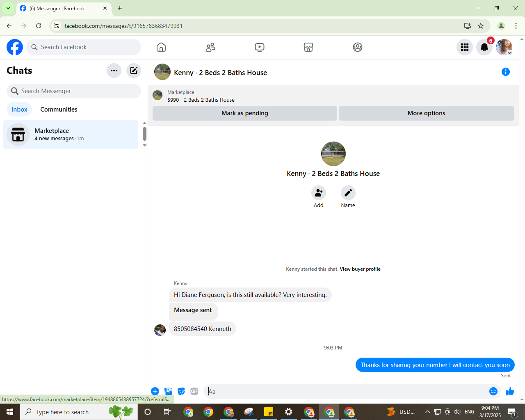The width and height of the screenshot is (525, 420).
Task: Click the address bar URL
Action: 123,26
